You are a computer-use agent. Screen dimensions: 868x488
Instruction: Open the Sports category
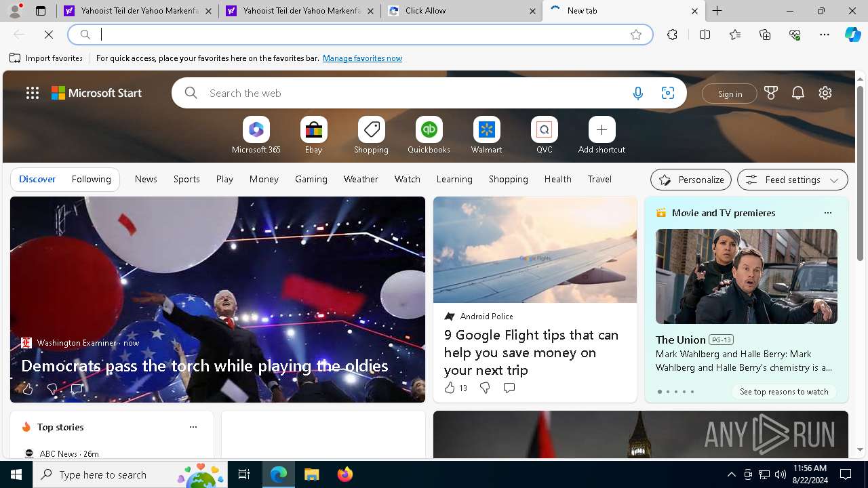[x=186, y=179]
